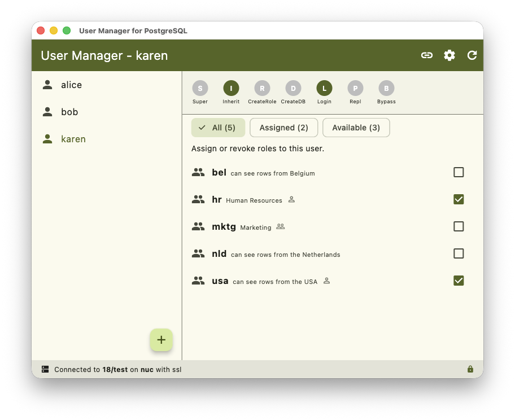Click the person icon beside alice
Image resolution: width=515 pixels, height=420 pixels.
(x=47, y=85)
